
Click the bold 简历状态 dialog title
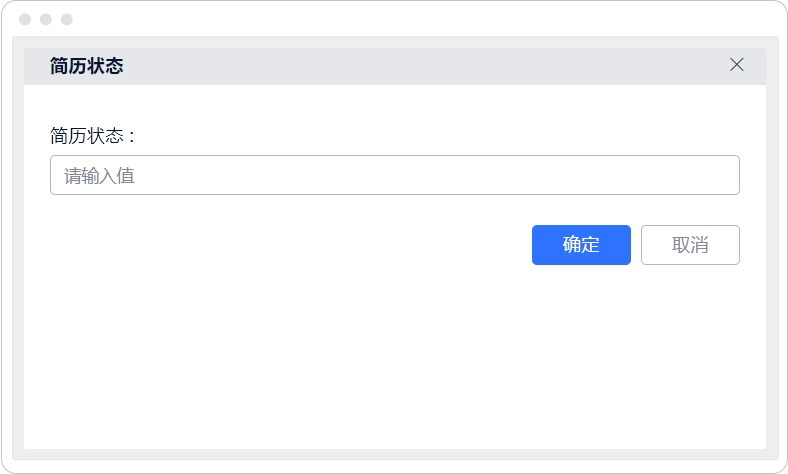pyautogui.click(x=87, y=66)
